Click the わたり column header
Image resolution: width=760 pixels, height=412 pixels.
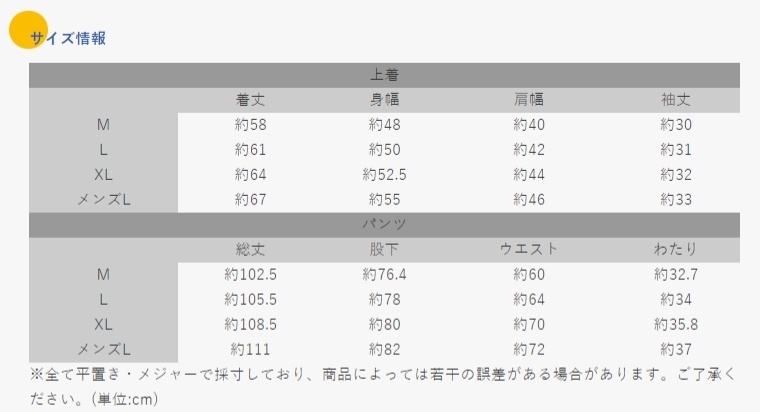click(x=676, y=250)
